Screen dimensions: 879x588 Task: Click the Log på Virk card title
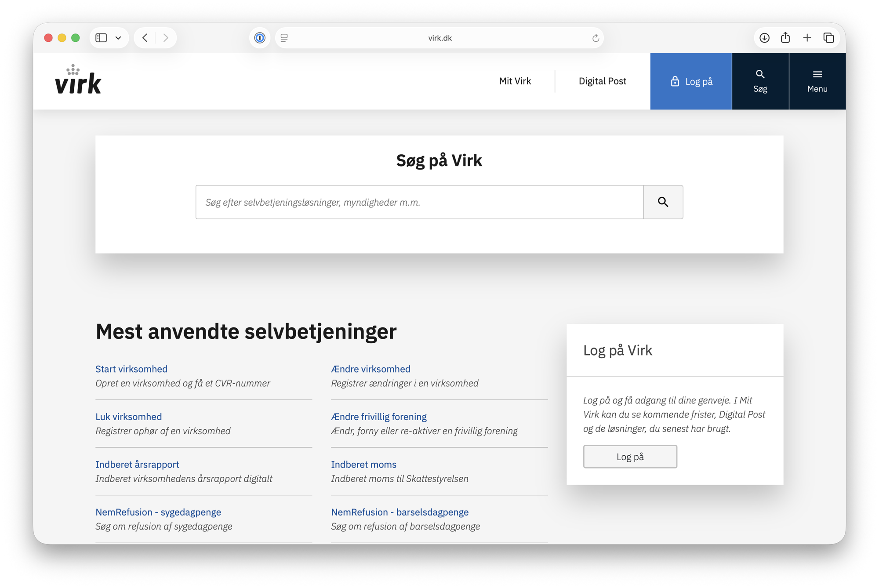pos(617,350)
